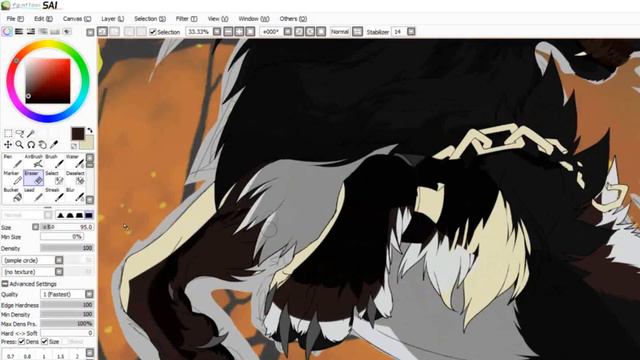This screenshot has height=360, width=640.
Task: Click the reset zoom button
Action: (250, 31)
